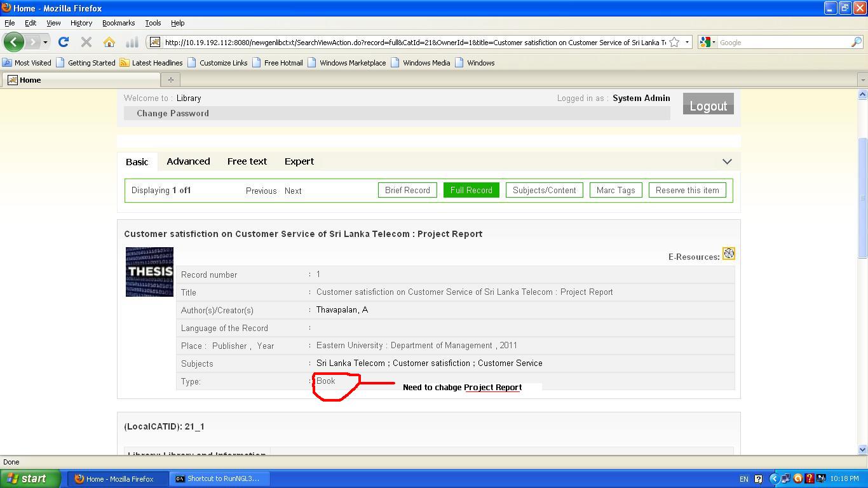Bookmark page using the star icon
Screen dimensions: 868x488
click(x=674, y=43)
